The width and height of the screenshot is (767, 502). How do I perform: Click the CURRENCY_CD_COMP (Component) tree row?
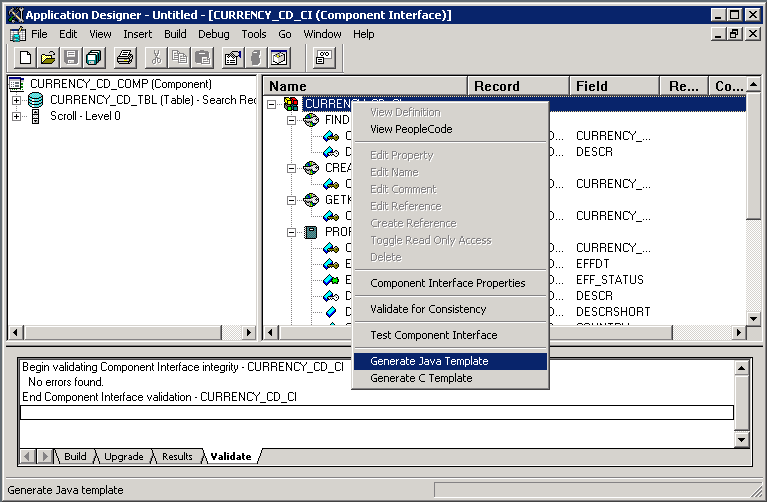tap(120, 84)
